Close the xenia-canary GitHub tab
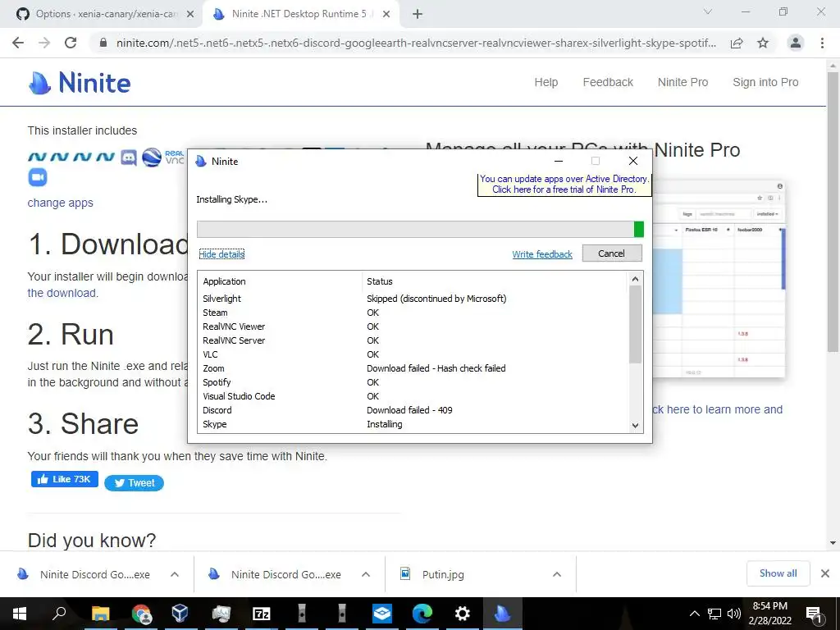 pyautogui.click(x=190, y=14)
